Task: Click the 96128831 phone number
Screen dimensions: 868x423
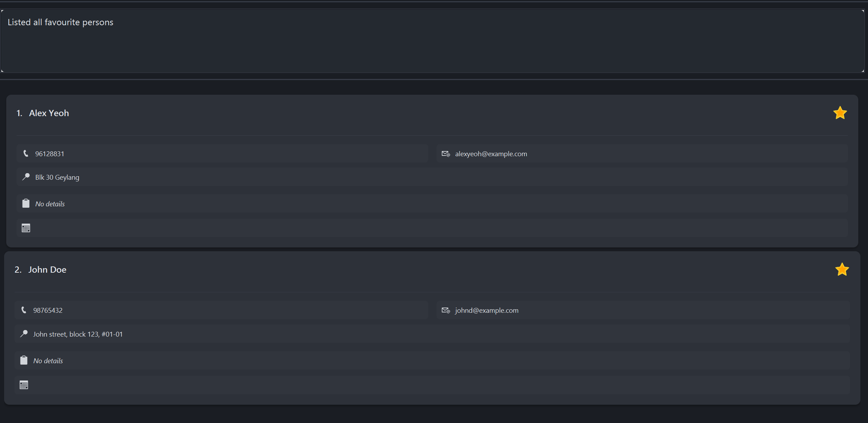Action: (x=49, y=154)
